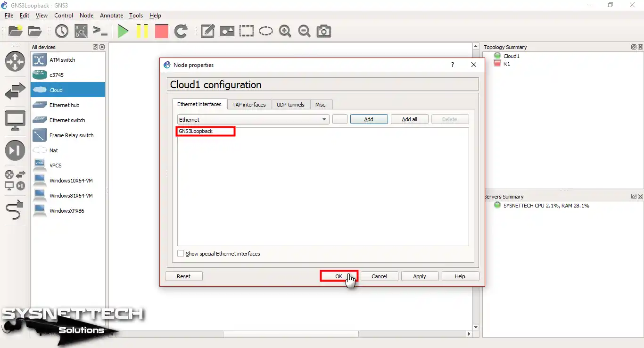Browse routers sidebar icon
This screenshot has height=348, width=644.
pyautogui.click(x=15, y=61)
